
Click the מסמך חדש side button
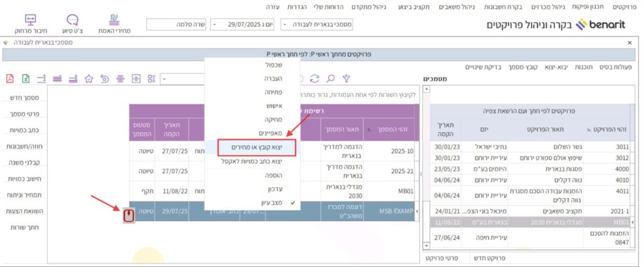[x=25, y=98]
